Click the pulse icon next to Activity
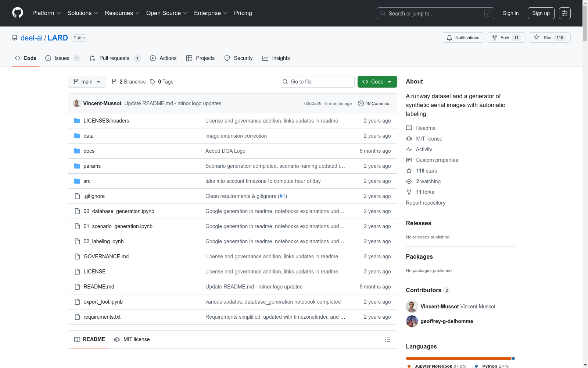The height and width of the screenshot is (368, 588). [409, 149]
